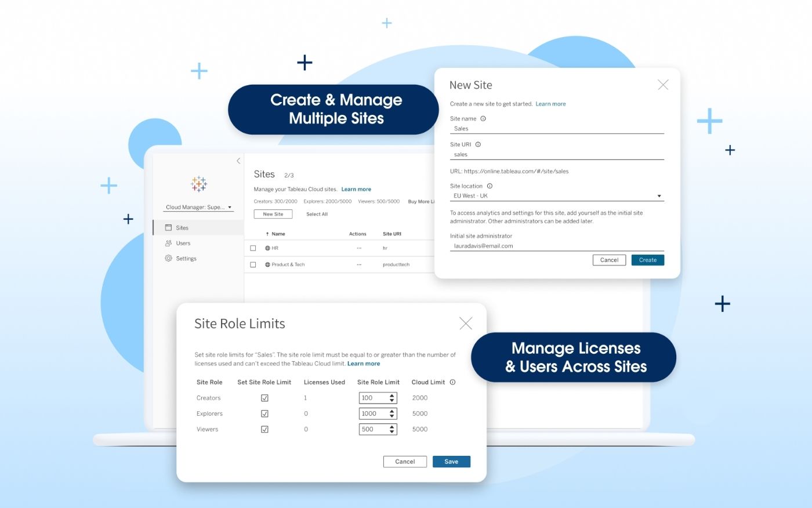The image size is (812, 508).
Task: Select the checkbox for the HR site row
Action: [253, 248]
